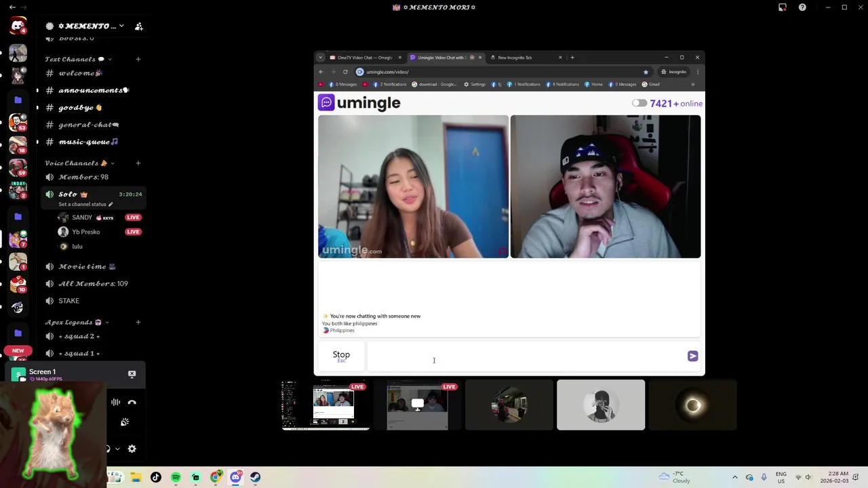Switch to Umingle Video Chat browser tab

pos(441,58)
